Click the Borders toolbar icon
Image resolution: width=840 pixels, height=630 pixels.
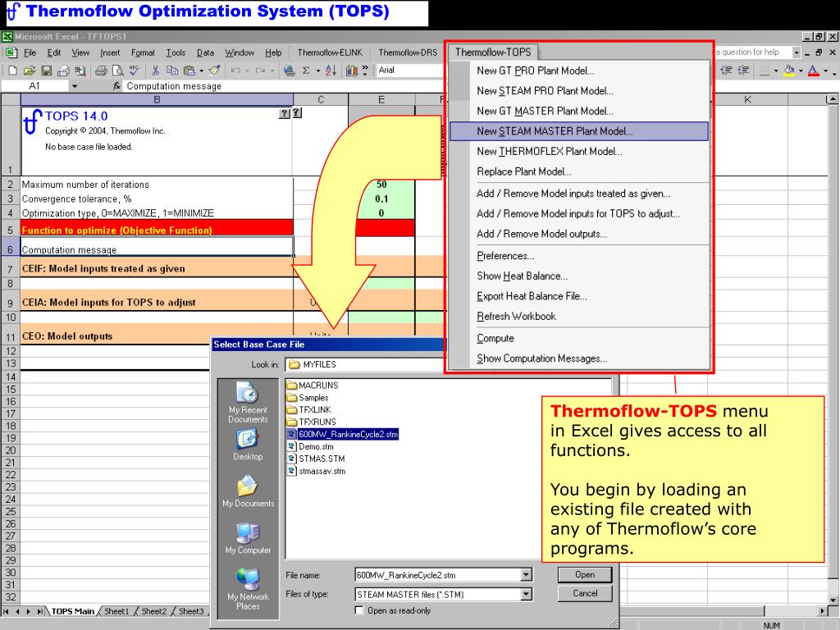coord(765,71)
